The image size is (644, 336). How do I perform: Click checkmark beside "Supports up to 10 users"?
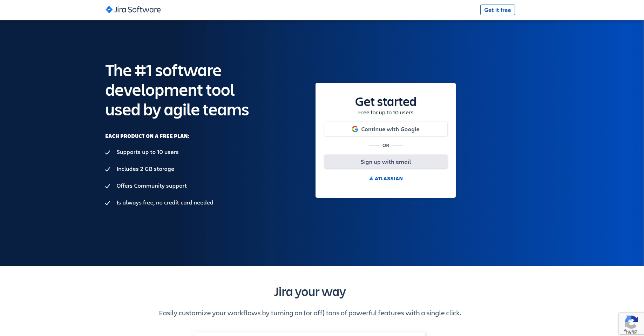[x=108, y=153]
